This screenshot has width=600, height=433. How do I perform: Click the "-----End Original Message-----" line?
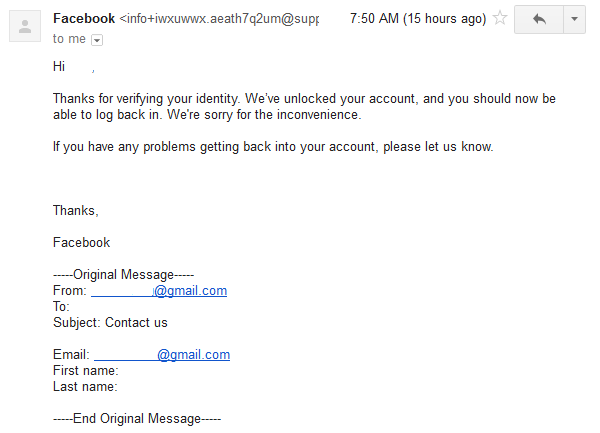tap(137, 418)
